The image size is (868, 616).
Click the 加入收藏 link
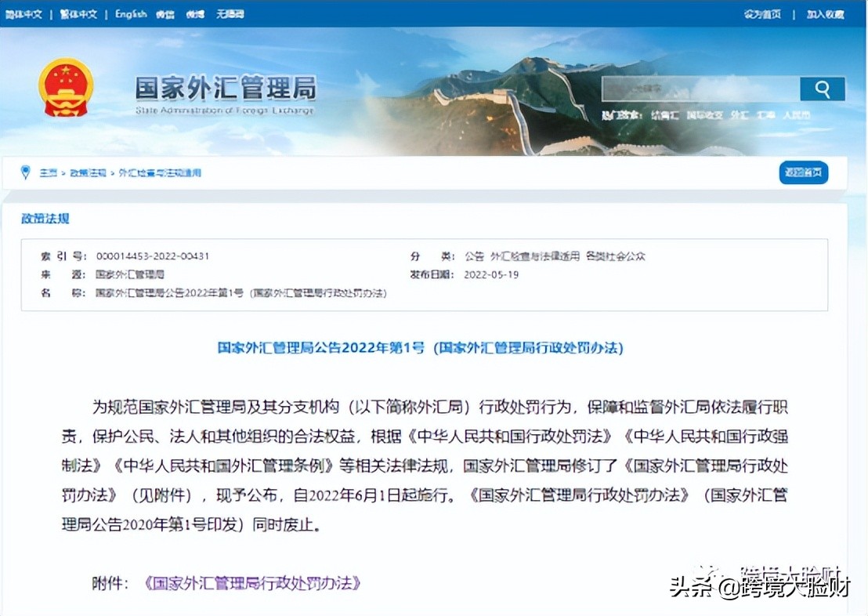[x=826, y=13]
